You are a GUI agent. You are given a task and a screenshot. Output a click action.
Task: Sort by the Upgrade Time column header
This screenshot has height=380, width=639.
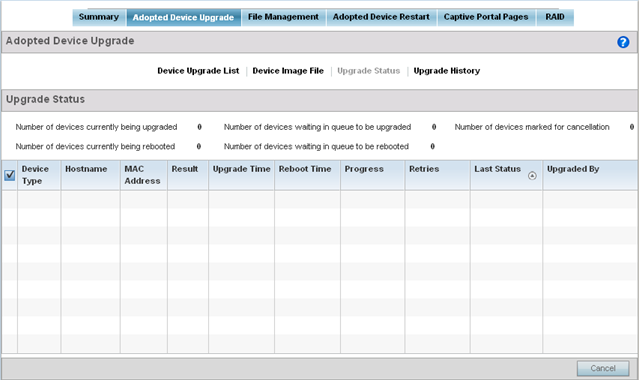tap(241, 175)
